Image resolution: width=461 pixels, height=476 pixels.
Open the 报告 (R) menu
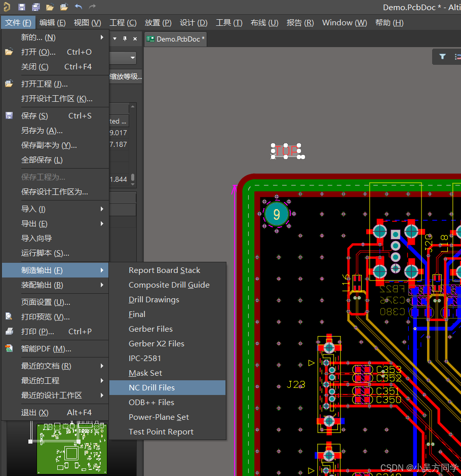300,23
